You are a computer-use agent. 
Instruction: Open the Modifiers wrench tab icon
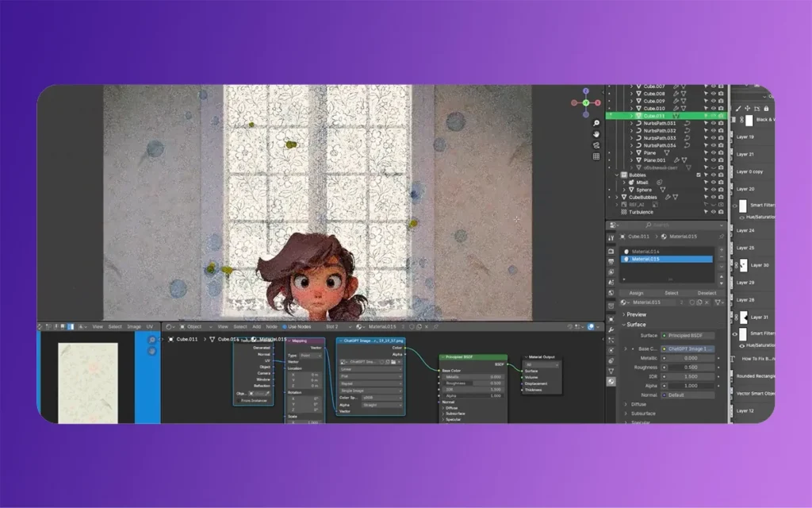coord(611,329)
